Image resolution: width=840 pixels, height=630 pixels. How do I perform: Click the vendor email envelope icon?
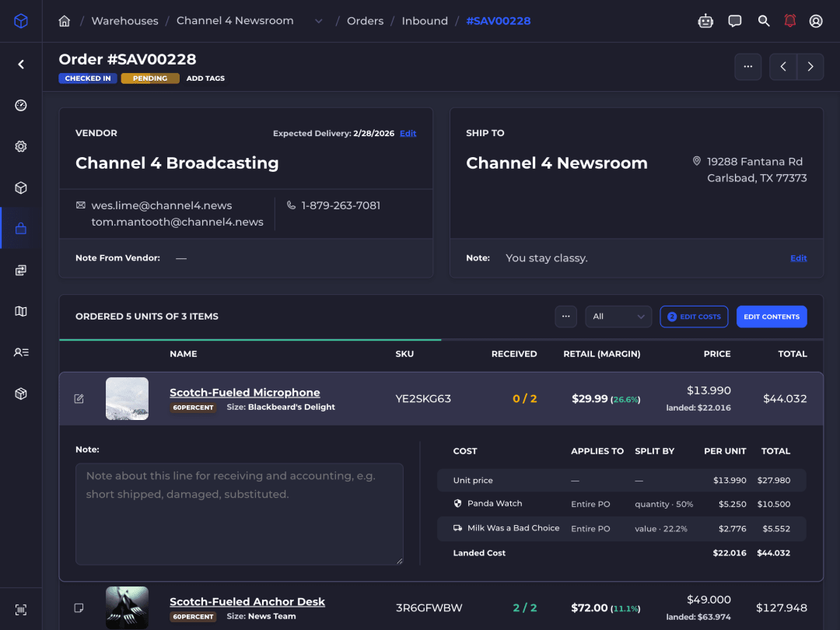81,205
